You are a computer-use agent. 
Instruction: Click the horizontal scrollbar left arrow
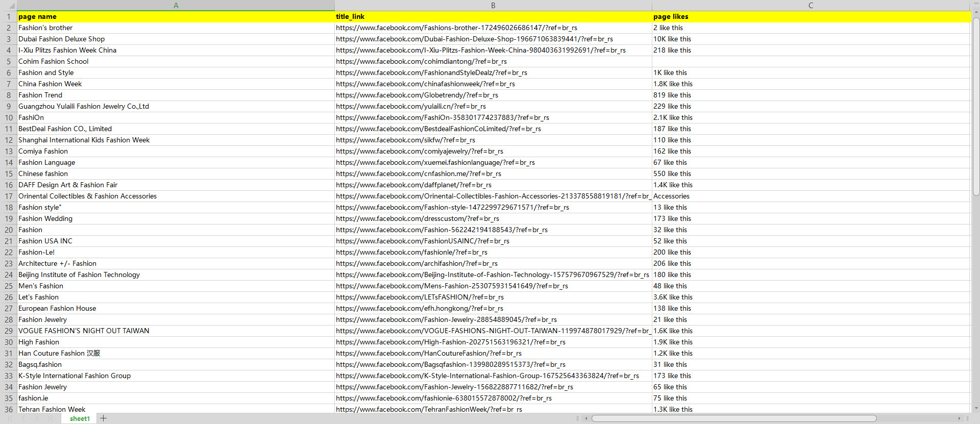click(x=586, y=418)
